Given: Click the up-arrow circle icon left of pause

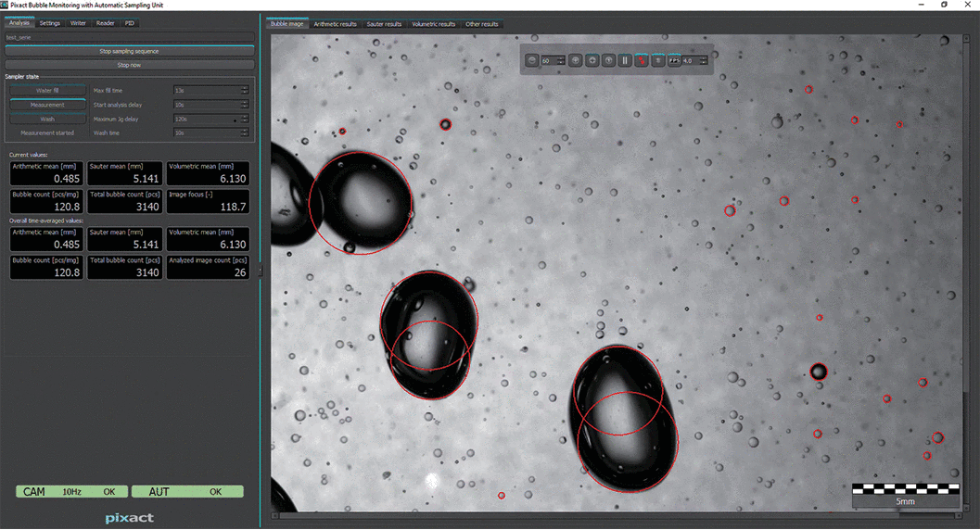Looking at the screenshot, I should (608, 60).
